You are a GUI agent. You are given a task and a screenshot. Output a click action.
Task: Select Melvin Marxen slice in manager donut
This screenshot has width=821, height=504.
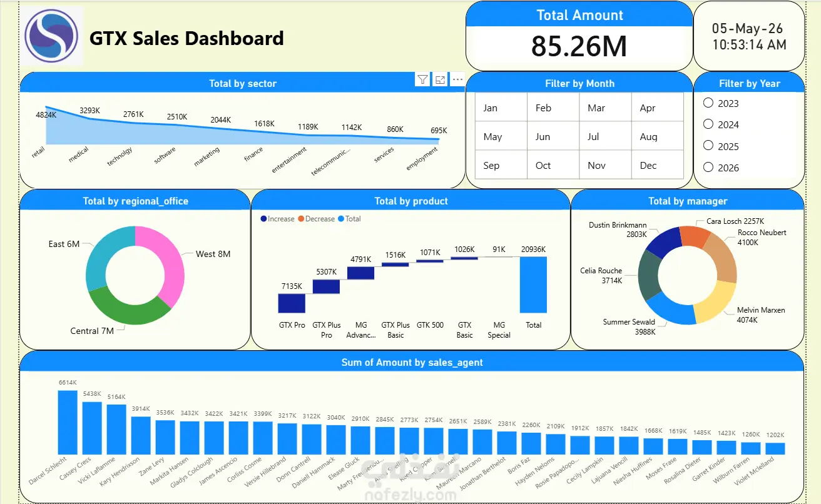tap(717, 303)
